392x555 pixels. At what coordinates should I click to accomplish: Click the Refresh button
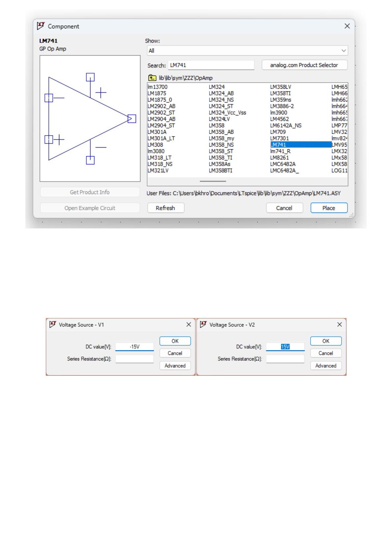165,208
